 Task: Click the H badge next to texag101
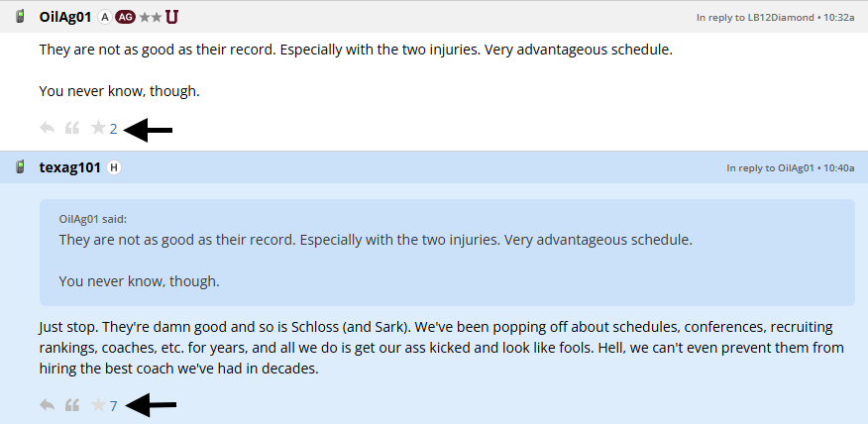pos(114,167)
